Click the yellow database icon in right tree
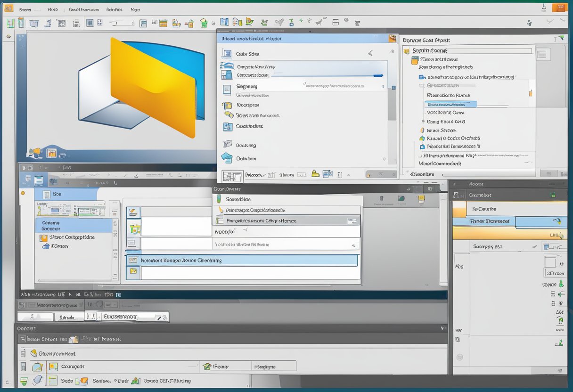This screenshot has width=573, height=392. (x=415, y=60)
